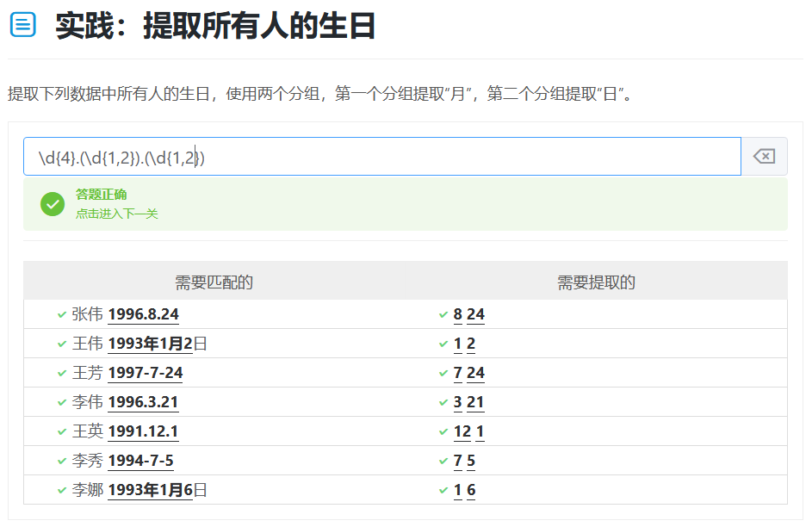Click the 答题正确 result message
Image resolution: width=812 pixels, height=527 pixels.
[101, 195]
